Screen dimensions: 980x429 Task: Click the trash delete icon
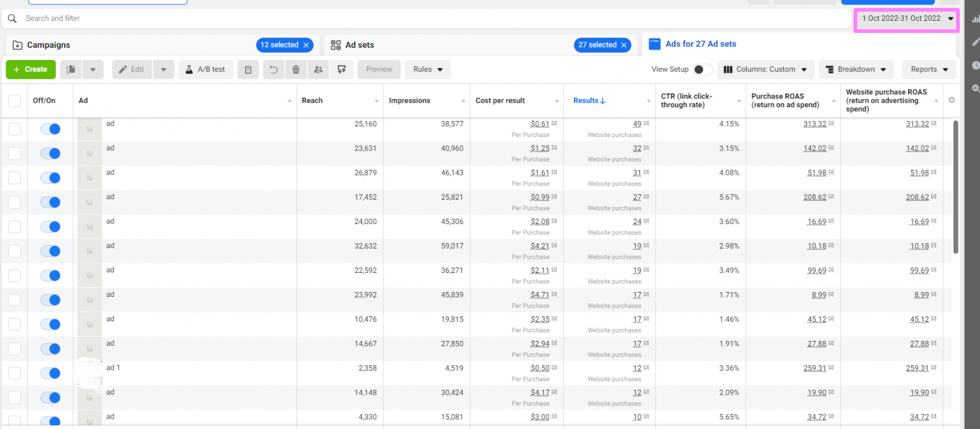296,70
